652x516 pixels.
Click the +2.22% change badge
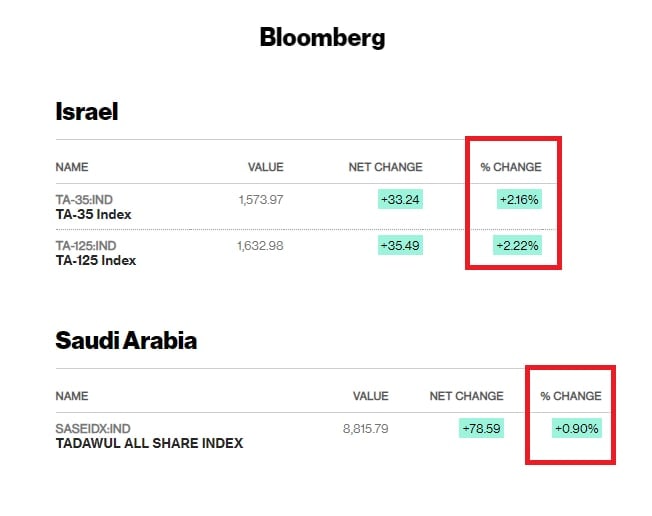click(519, 246)
